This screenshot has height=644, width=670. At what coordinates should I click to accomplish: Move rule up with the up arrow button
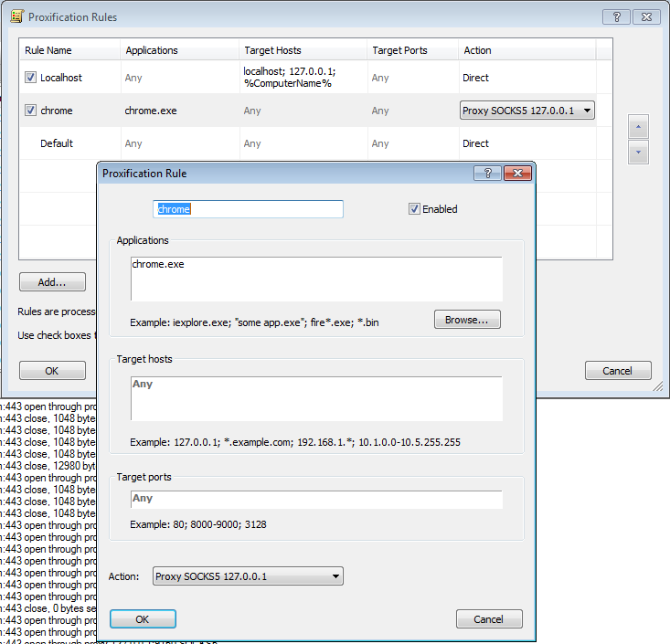pyautogui.click(x=640, y=127)
